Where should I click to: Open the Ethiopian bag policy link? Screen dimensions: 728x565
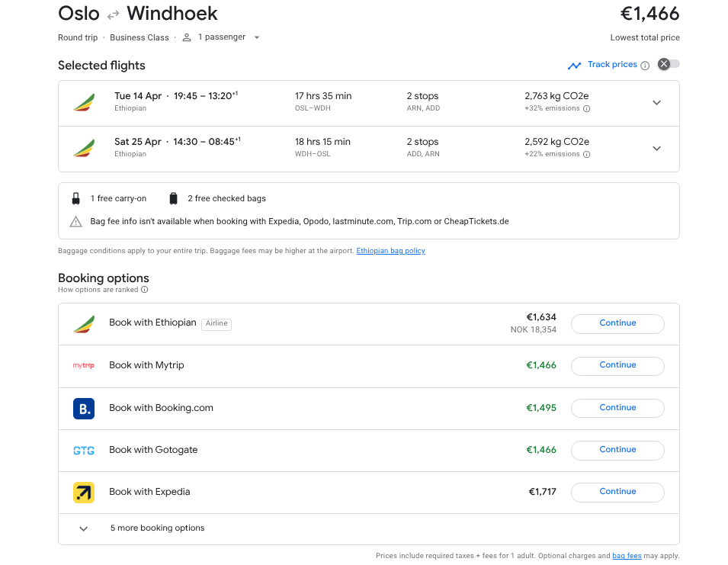pos(390,251)
